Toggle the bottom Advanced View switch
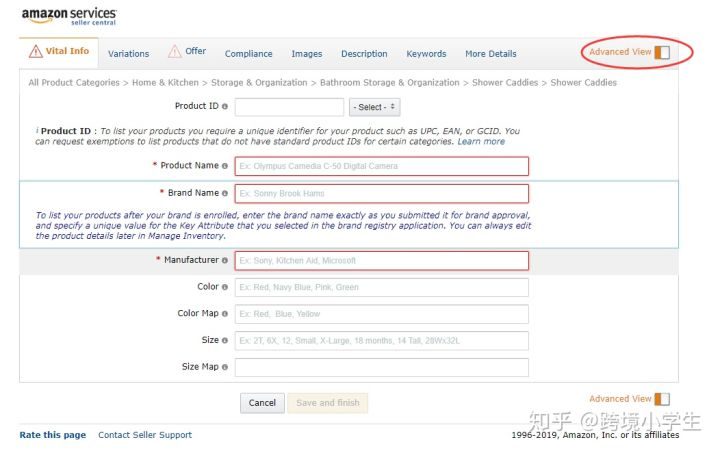 pyautogui.click(x=662, y=399)
